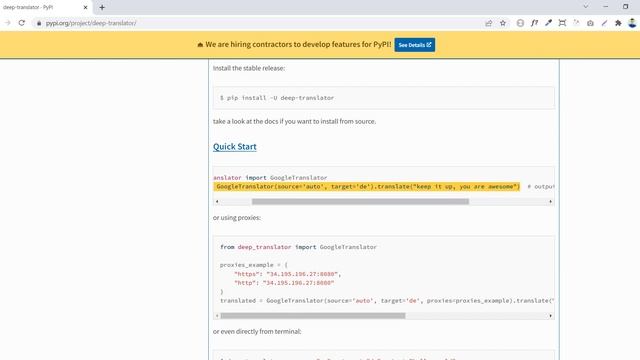Open the font identifier 'f?' extension

534,23
